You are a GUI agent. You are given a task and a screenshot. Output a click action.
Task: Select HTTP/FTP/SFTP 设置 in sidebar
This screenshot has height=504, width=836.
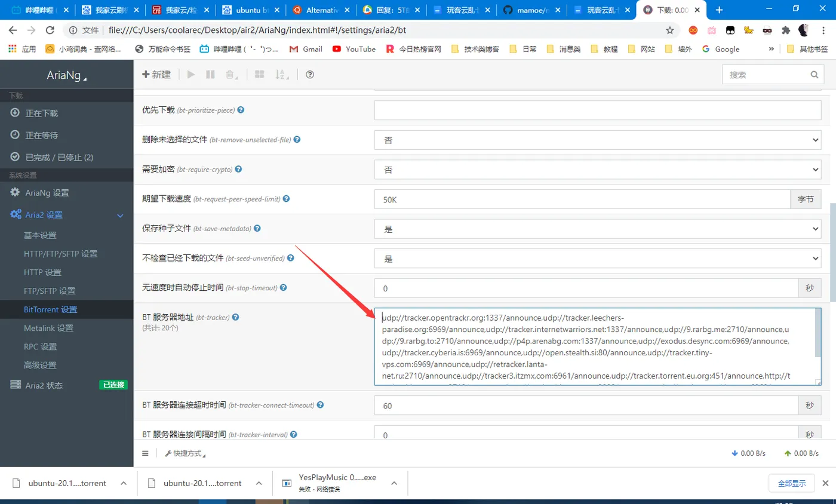pyautogui.click(x=60, y=254)
